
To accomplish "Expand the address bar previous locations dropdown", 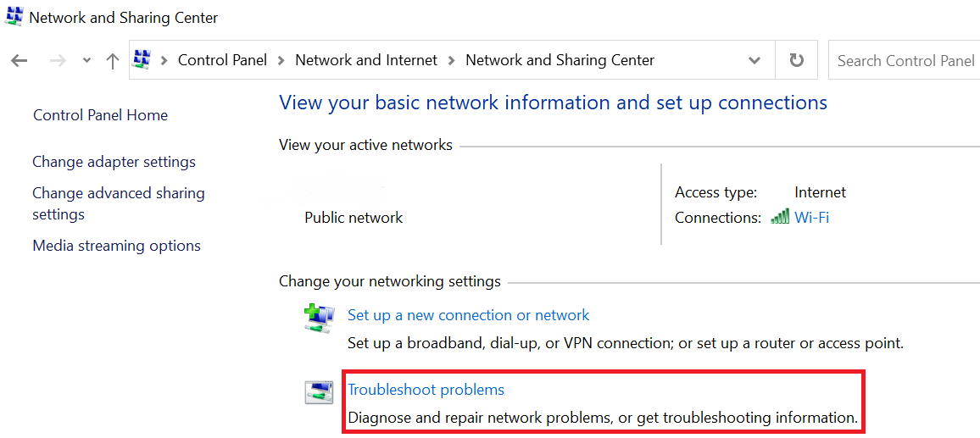I will tap(754, 61).
